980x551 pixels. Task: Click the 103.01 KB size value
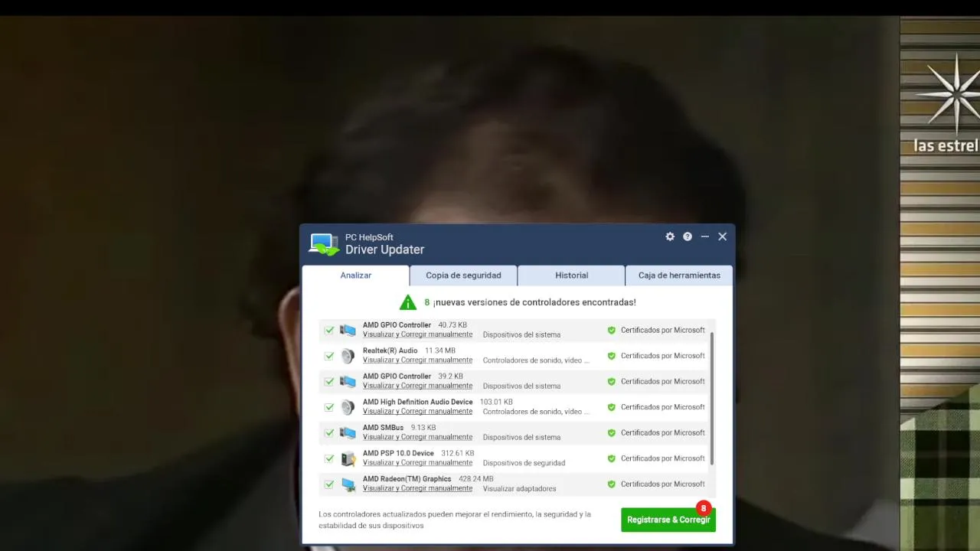click(496, 402)
